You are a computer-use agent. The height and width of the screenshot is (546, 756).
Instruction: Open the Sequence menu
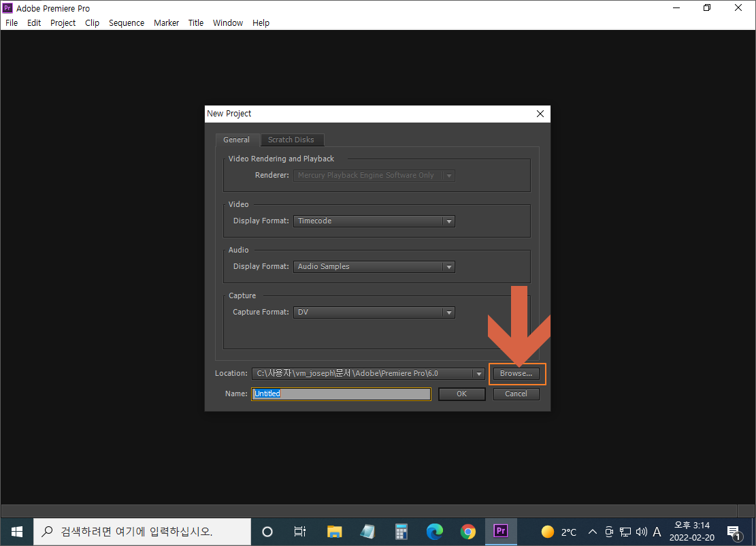click(127, 22)
